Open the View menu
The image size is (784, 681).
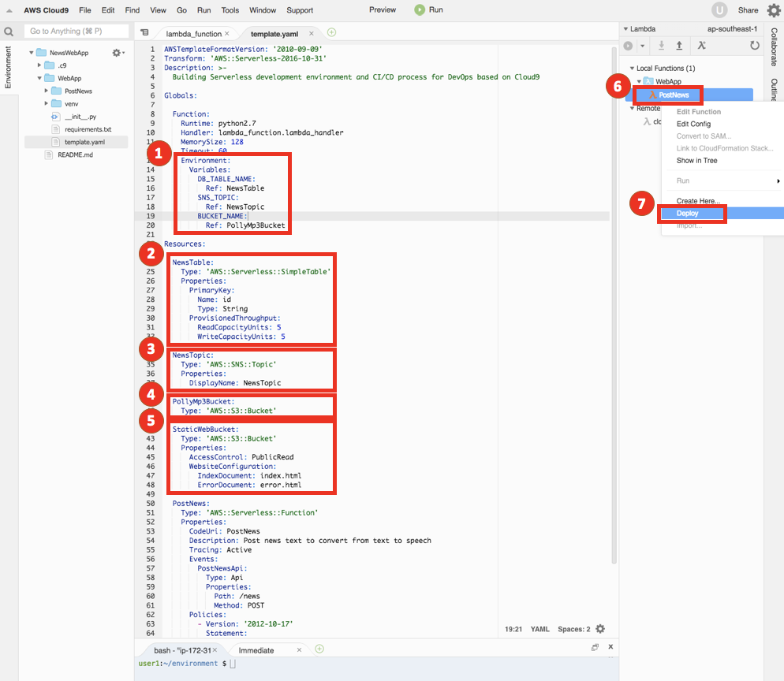[x=158, y=10]
